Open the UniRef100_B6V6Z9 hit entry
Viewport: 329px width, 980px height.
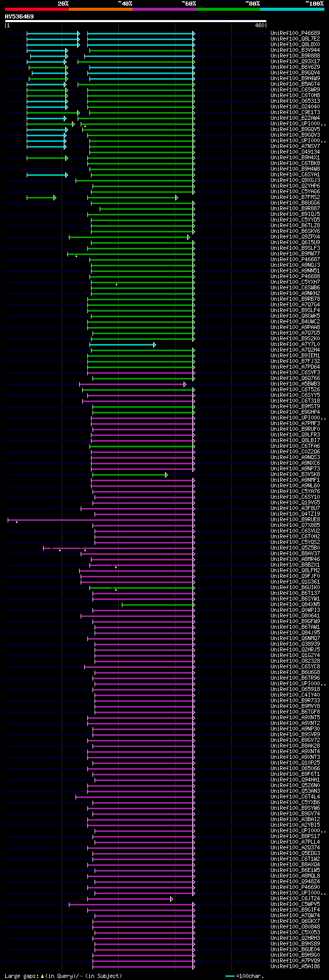click(295, 67)
